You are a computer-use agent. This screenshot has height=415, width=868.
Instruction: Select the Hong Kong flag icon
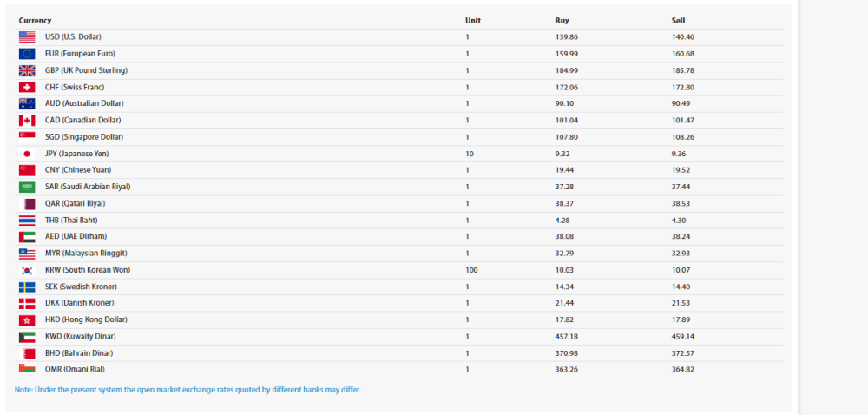(27, 319)
